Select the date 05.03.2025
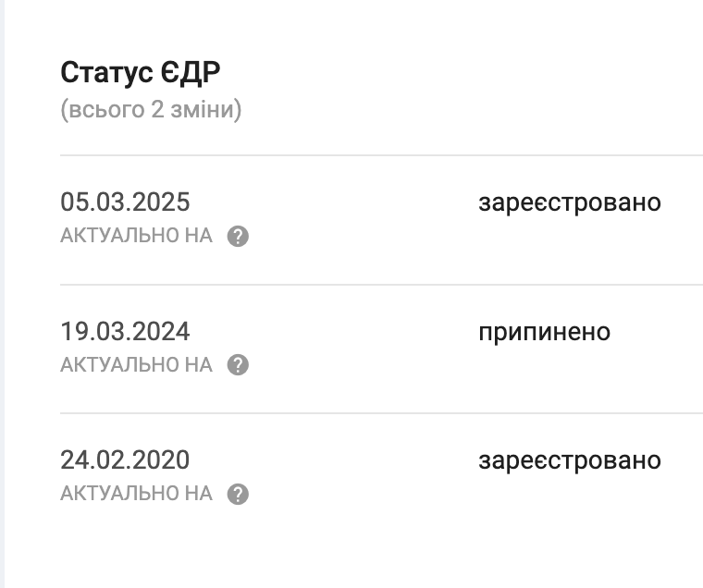Image resolution: width=703 pixels, height=588 pixels. pyautogui.click(x=125, y=202)
